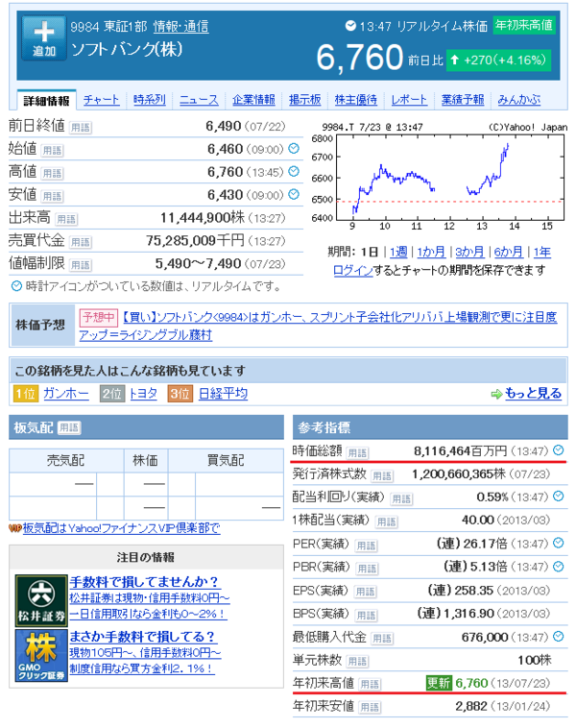Open the 掲示板 tab
This screenshot has width=576, height=728.
coord(305,100)
